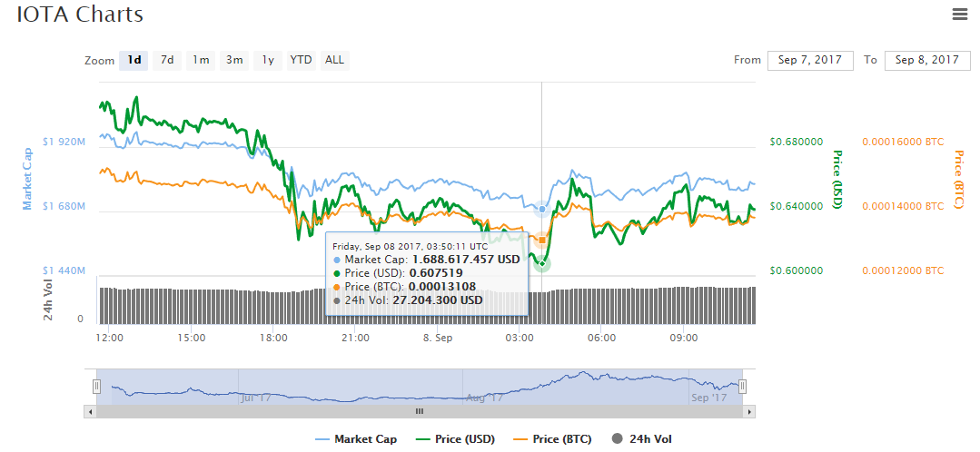
Task: Click the navigator left range handle
Action: coord(97,387)
